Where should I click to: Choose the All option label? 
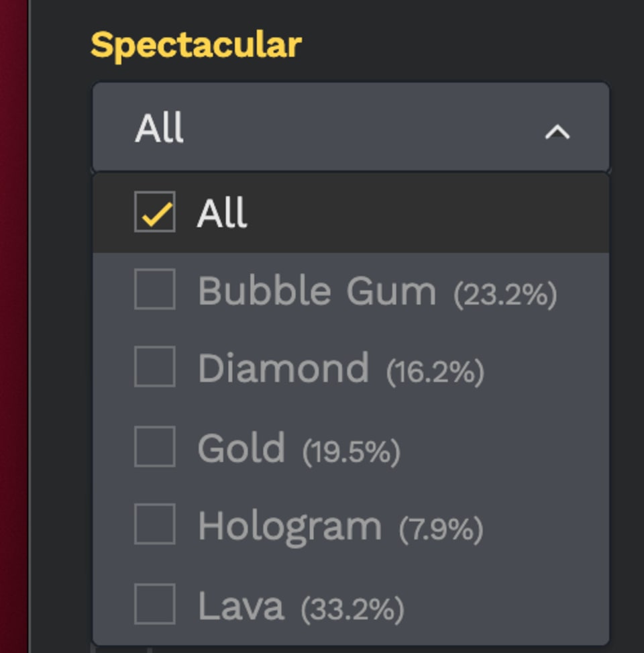[222, 213]
